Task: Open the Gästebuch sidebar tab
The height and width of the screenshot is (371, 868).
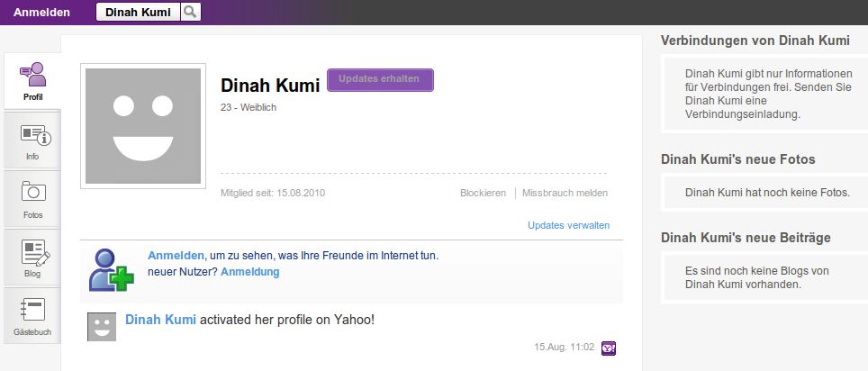Action: pos(33,316)
